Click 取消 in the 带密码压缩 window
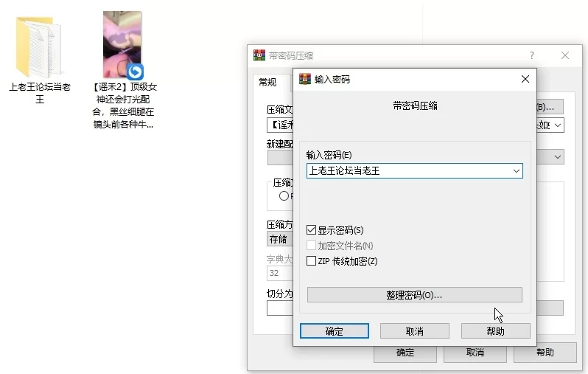 (x=475, y=353)
